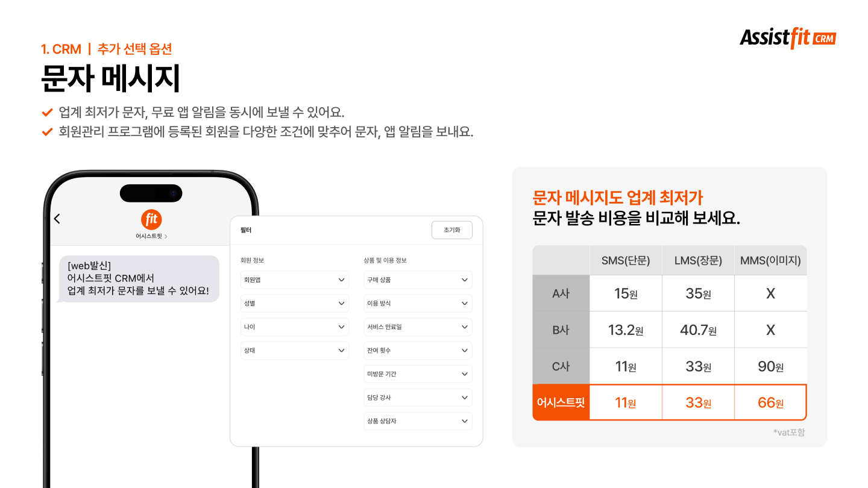The width and height of the screenshot is (868, 488).
Task: Click the orange fit profile icon
Action: [x=151, y=219]
